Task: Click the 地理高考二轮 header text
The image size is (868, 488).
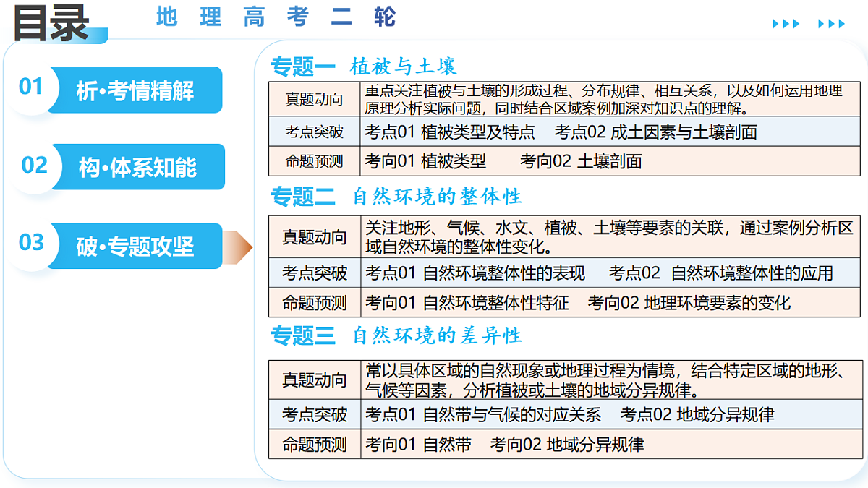Action: point(276,17)
